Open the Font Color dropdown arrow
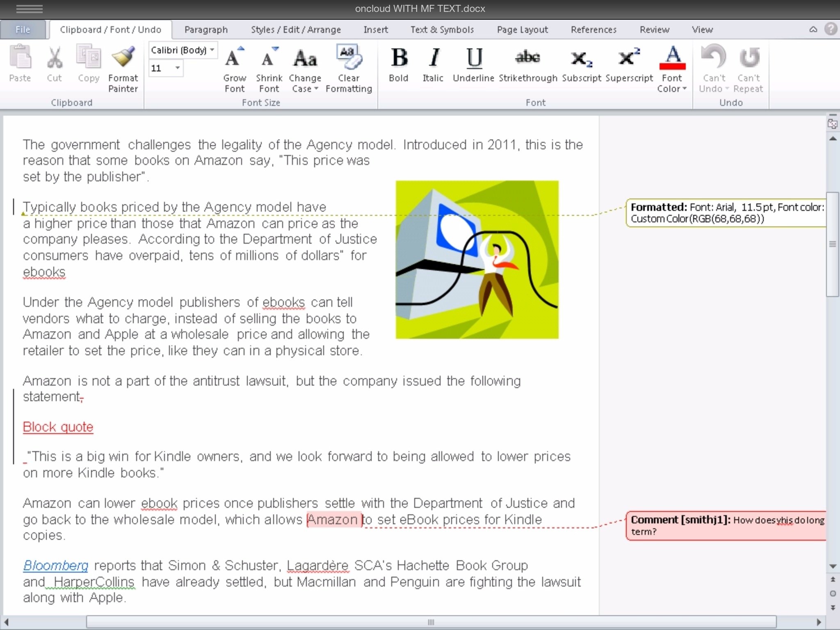This screenshot has width=840, height=630. tap(685, 89)
